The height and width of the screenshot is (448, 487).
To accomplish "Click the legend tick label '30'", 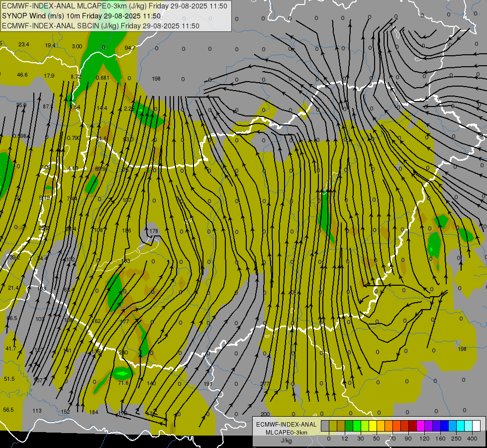I will pyautogui.click(x=360, y=439).
